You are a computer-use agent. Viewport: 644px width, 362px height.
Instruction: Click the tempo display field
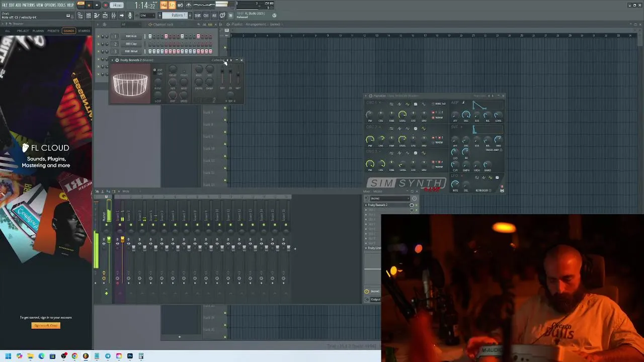coord(117,5)
